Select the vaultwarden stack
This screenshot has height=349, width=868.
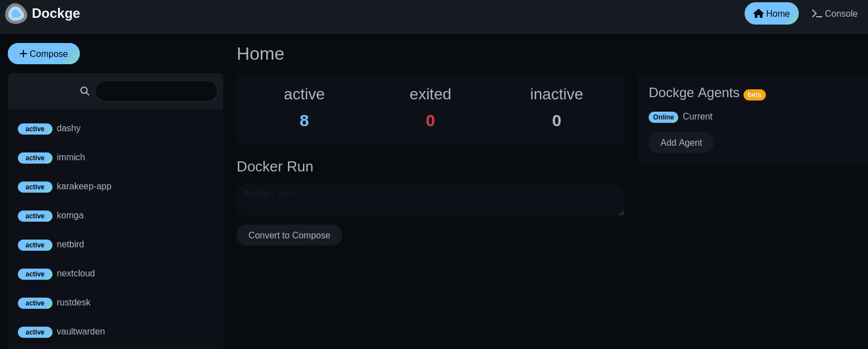pyautogui.click(x=81, y=332)
